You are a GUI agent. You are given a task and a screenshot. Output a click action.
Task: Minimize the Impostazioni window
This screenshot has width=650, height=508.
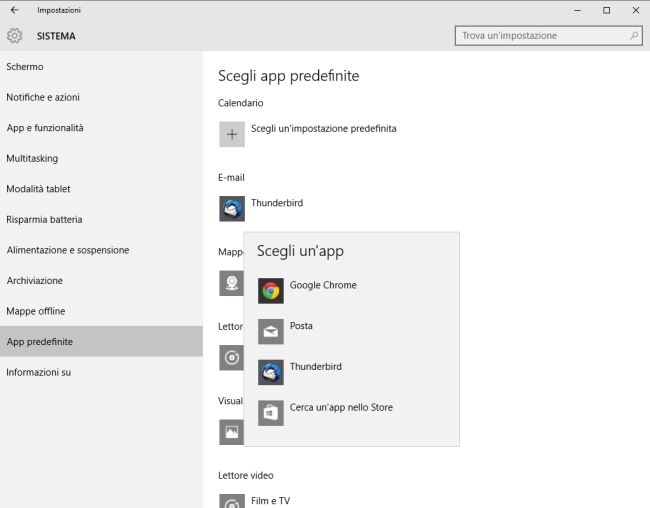pyautogui.click(x=577, y=10)
